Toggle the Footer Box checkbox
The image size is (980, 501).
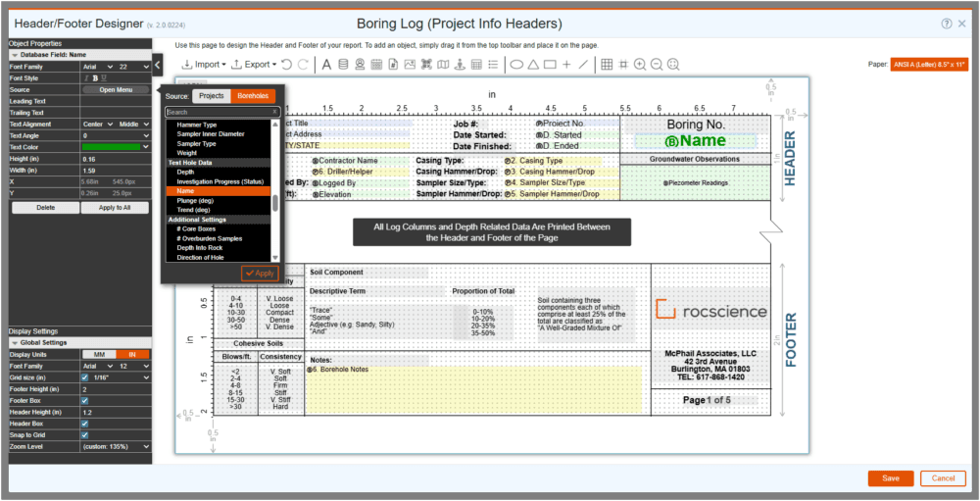click(x=85, y=400)
